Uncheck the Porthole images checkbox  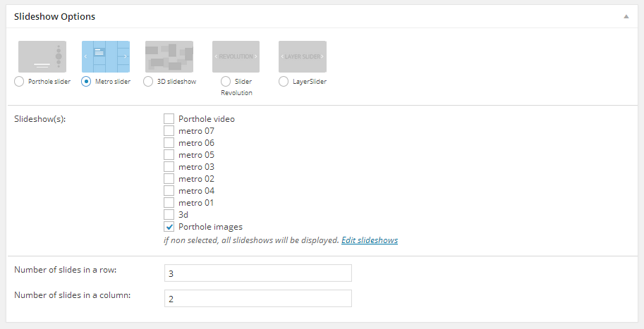pyautogui.click(x=169, y=227)
